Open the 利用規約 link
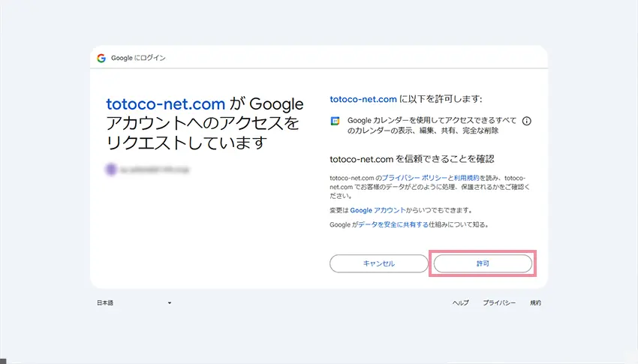This screenshot has width=638, height=364. click(466, 178)
